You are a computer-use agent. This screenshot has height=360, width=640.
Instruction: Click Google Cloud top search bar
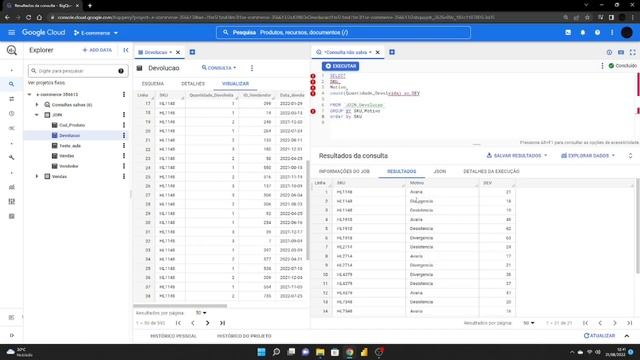pyautogui.click(x=343, y=33)
